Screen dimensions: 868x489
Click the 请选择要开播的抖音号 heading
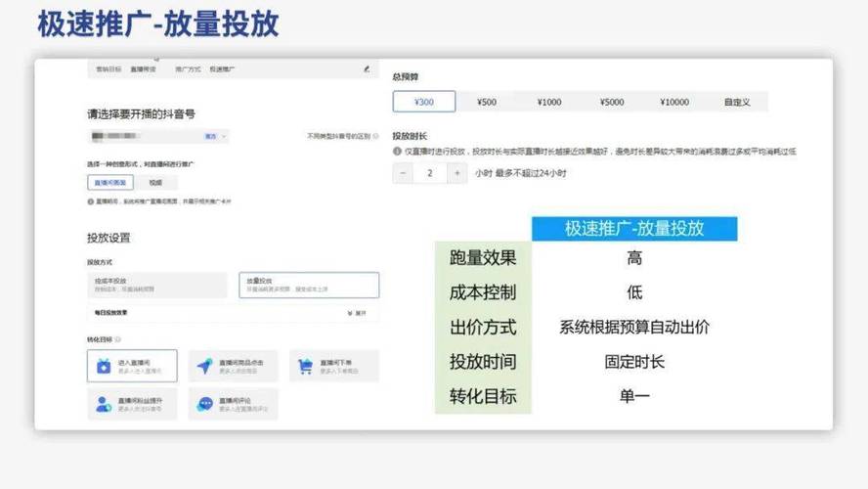coord(141,114)
